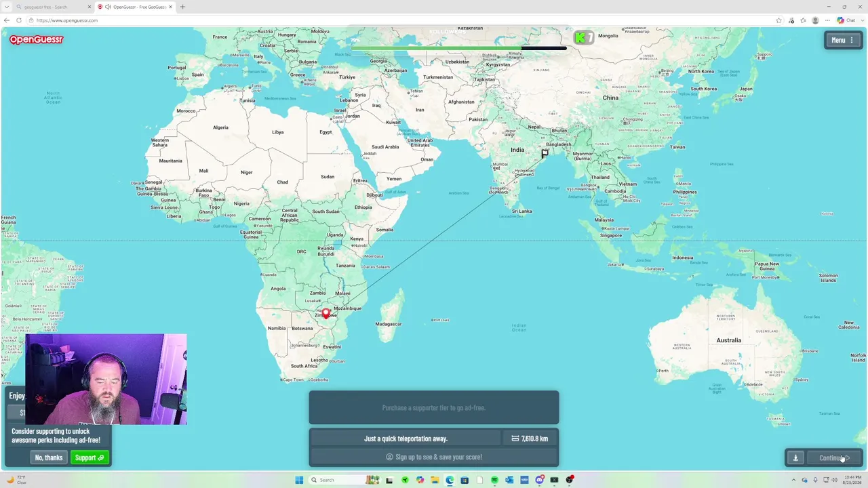Open Discord from the taskbar

[539, 480]
